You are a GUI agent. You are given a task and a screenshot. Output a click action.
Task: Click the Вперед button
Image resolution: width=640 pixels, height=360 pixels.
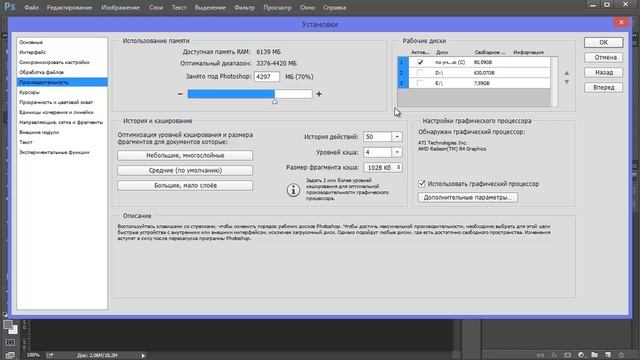(603, 87)
